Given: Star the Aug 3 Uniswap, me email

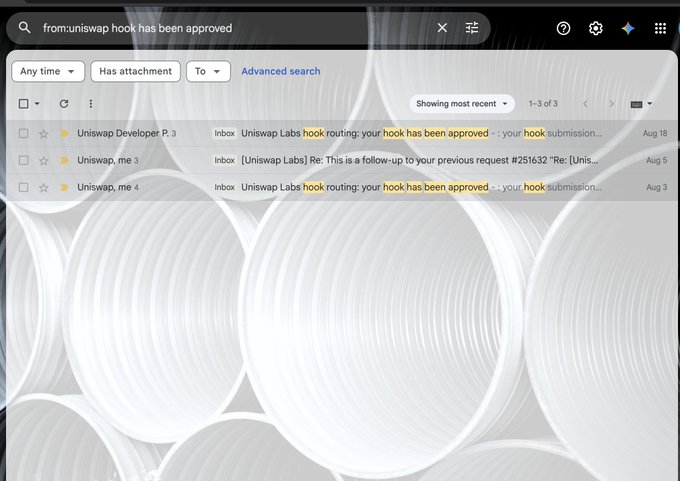Looking at the screenshot, I should tap(43, 187).
